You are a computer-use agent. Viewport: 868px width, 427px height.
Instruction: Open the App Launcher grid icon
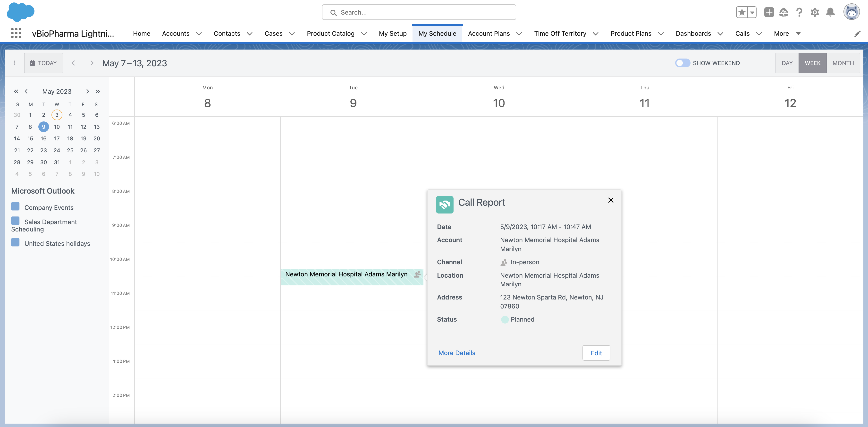pos(16,33)
